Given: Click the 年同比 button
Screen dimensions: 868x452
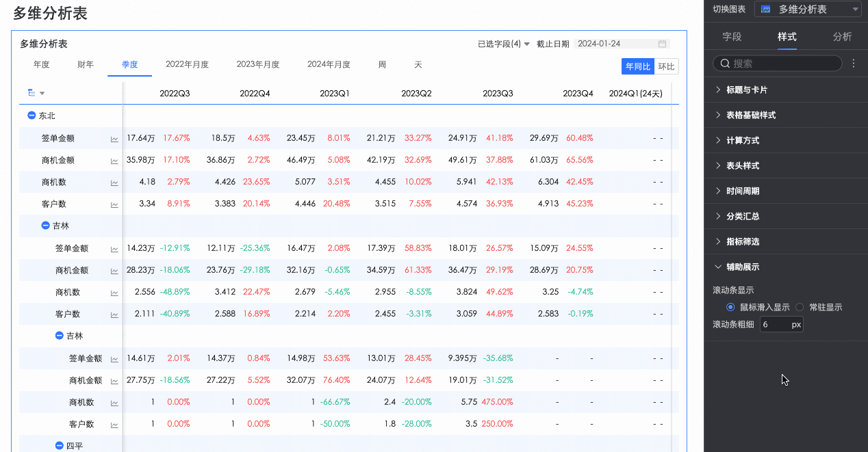Looking at the screenshot, I should [638, 66].
